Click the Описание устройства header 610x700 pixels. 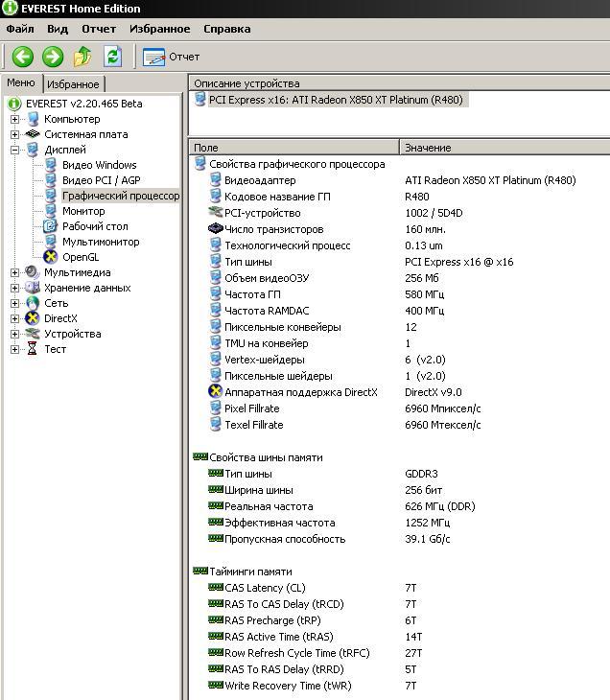click(x=399, y=83)
